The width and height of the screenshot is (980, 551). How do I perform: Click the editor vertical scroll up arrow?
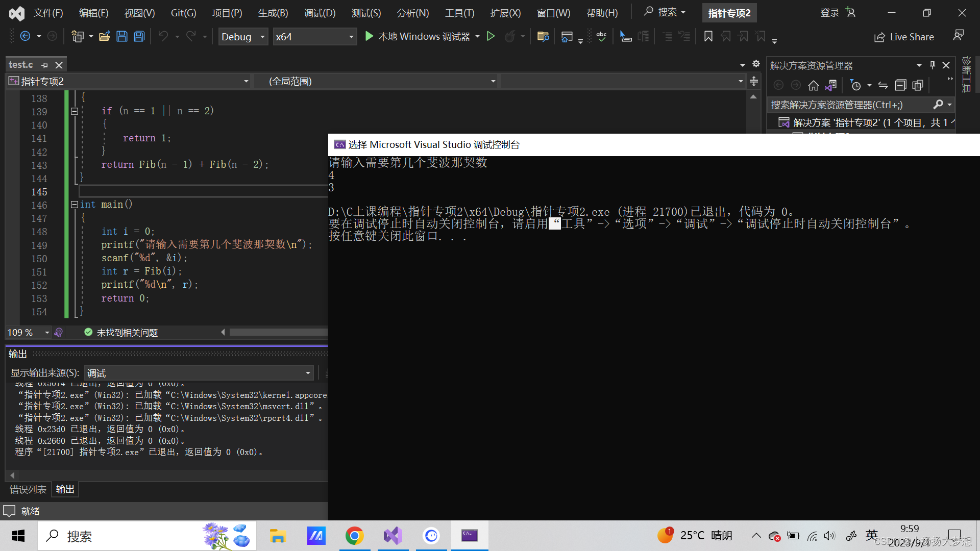(753, 96)
